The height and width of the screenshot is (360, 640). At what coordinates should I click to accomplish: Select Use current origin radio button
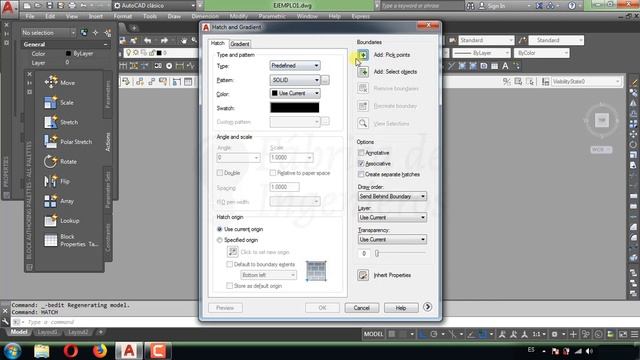[220, 229]
